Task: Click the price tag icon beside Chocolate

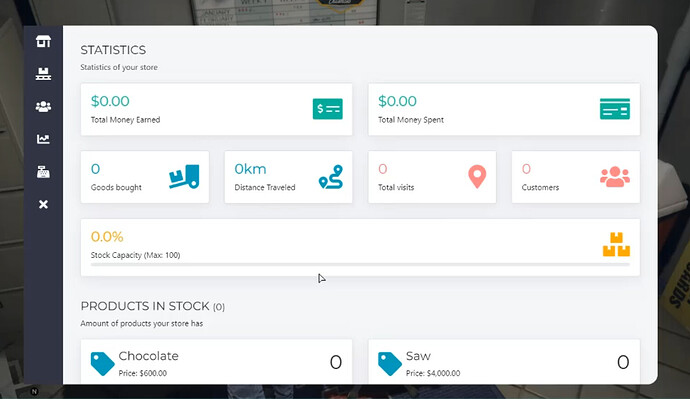Action: point(103,363)
